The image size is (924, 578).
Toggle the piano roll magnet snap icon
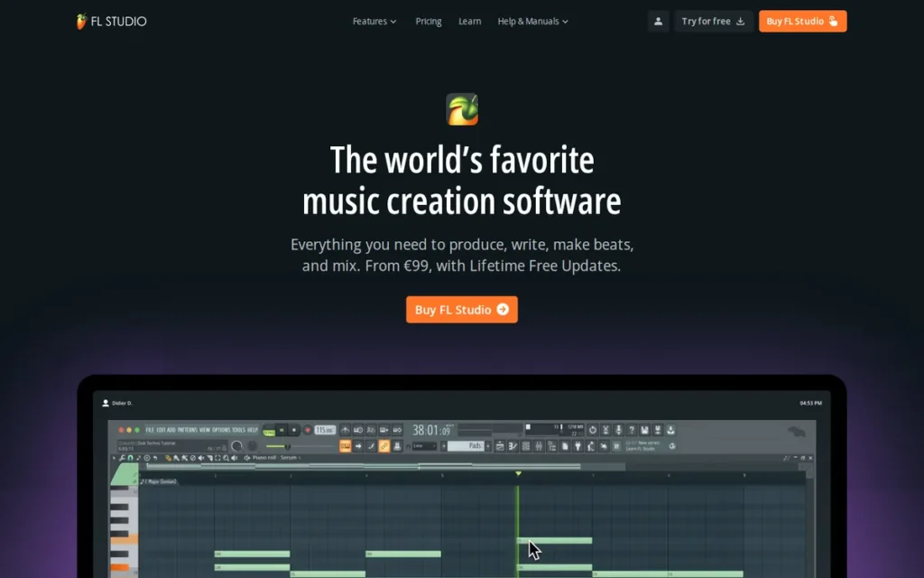point(130,458)
